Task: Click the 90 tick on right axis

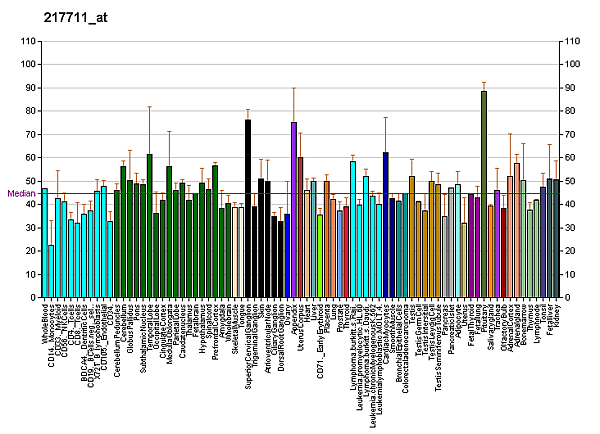Action: [x=572, y=88]
